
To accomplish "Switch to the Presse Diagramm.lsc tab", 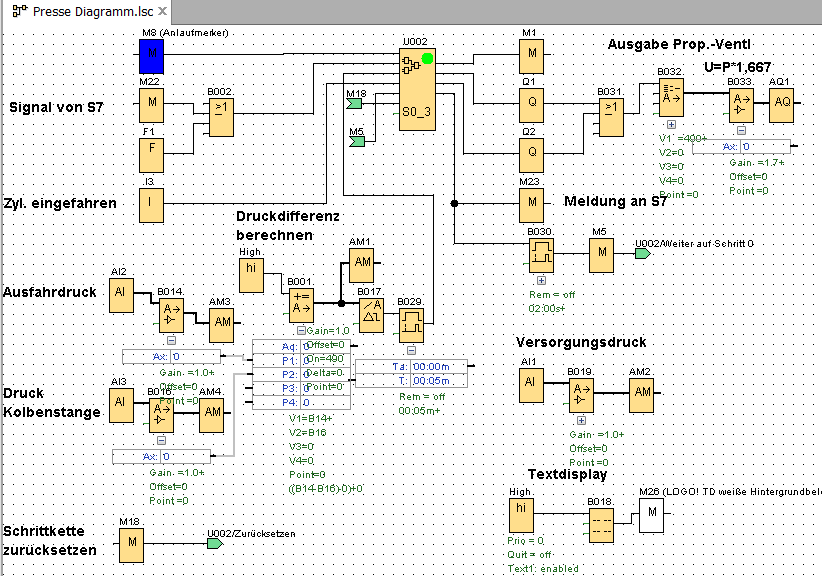I will (85, 11).
